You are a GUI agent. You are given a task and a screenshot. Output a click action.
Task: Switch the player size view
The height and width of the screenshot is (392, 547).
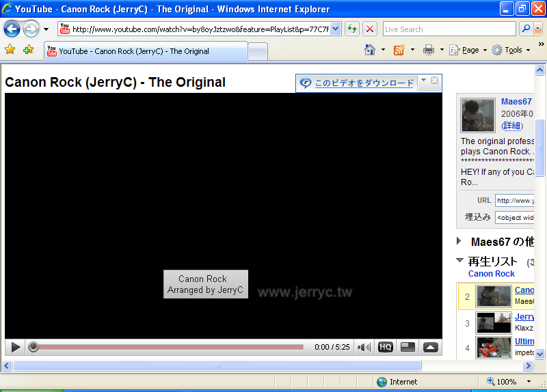point(408,347)
